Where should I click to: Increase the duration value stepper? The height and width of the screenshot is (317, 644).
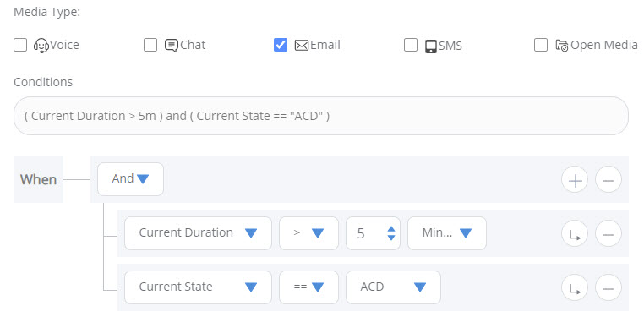tap(391, 229)
